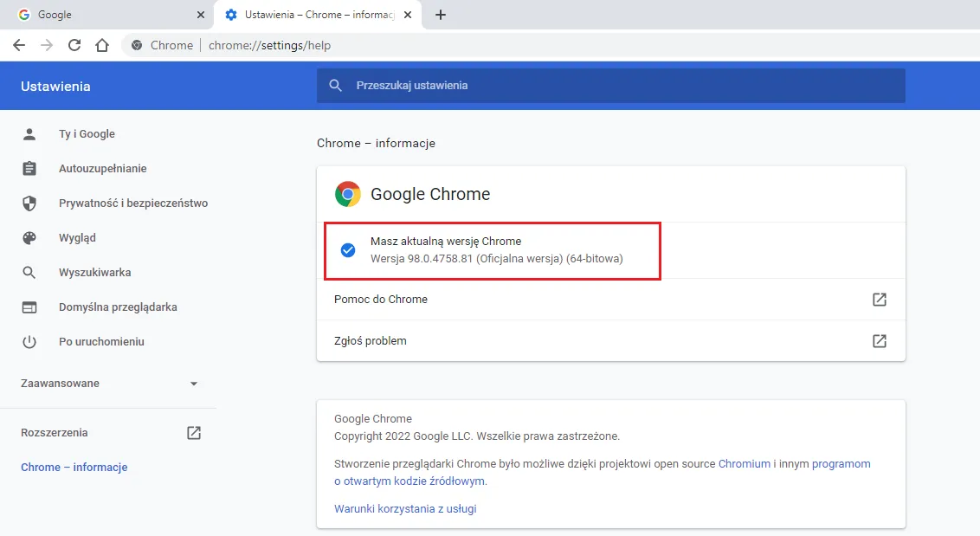
Task: Click the external link icon beside Zgłoś problem
Action: [x=879, y=341]
